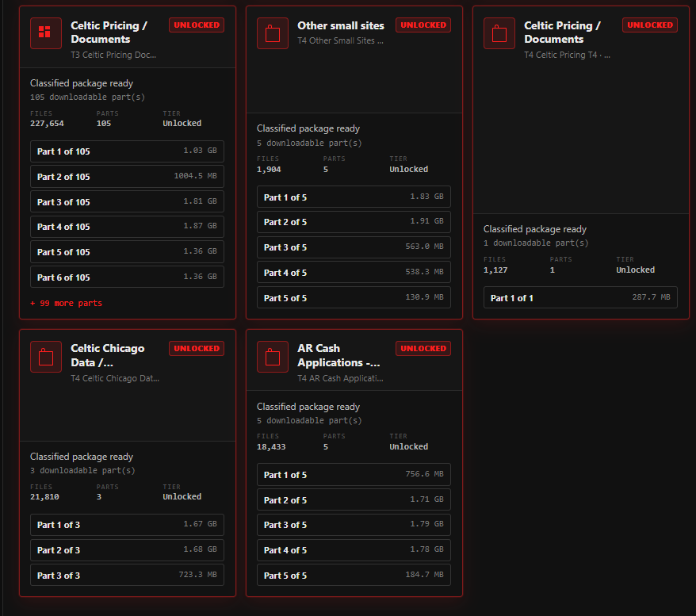
Task: Click UNLOCKED badge on T4 Celtic Pricing card
Action: [x=650, y=25]
